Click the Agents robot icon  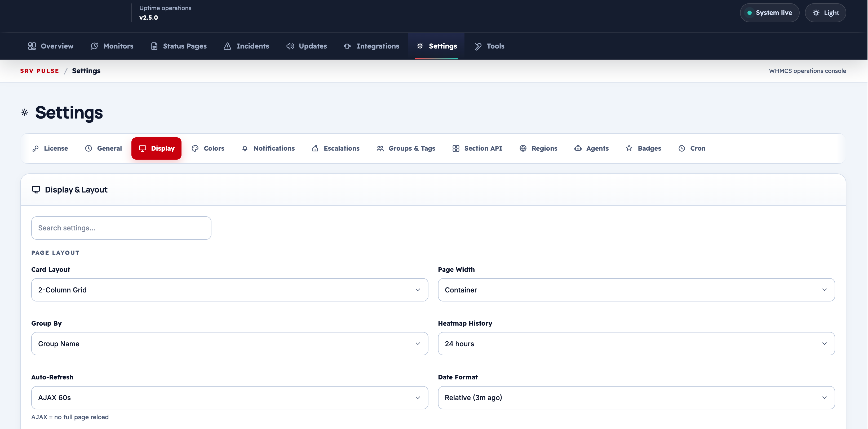coord(578,148)
